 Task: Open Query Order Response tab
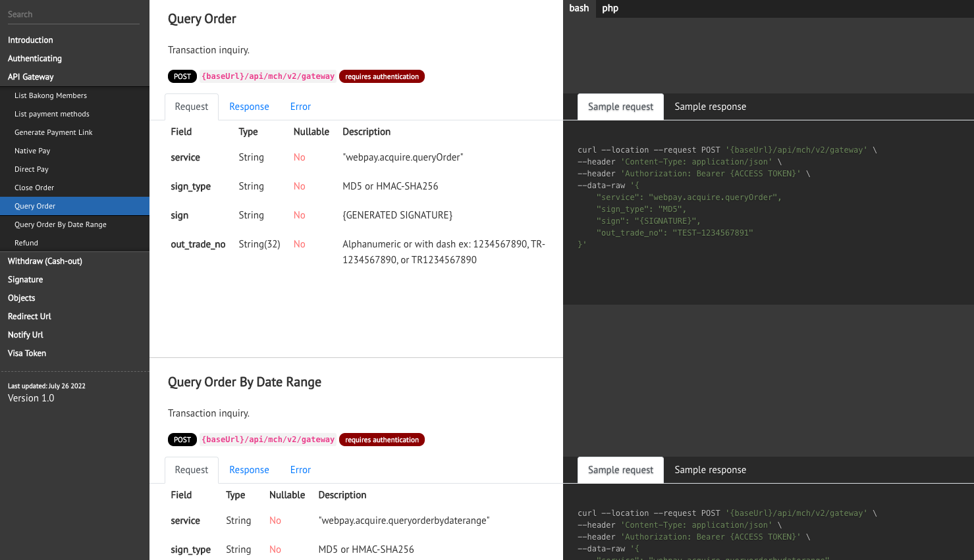249,107
